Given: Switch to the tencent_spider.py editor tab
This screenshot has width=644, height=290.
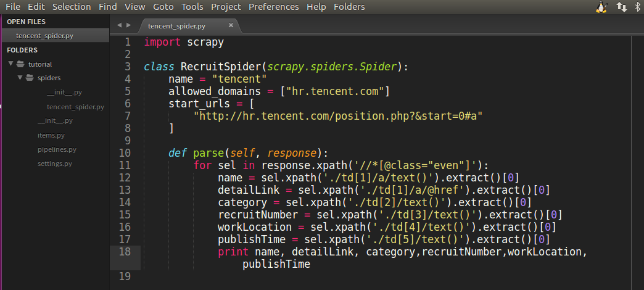Looking at the screenshot, I should tap(177, 26).
